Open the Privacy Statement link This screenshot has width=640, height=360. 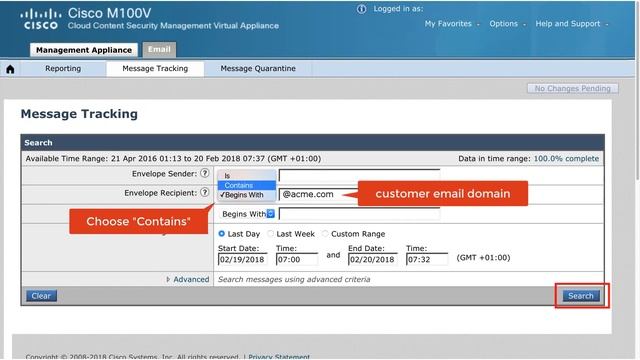coord(279,357)
